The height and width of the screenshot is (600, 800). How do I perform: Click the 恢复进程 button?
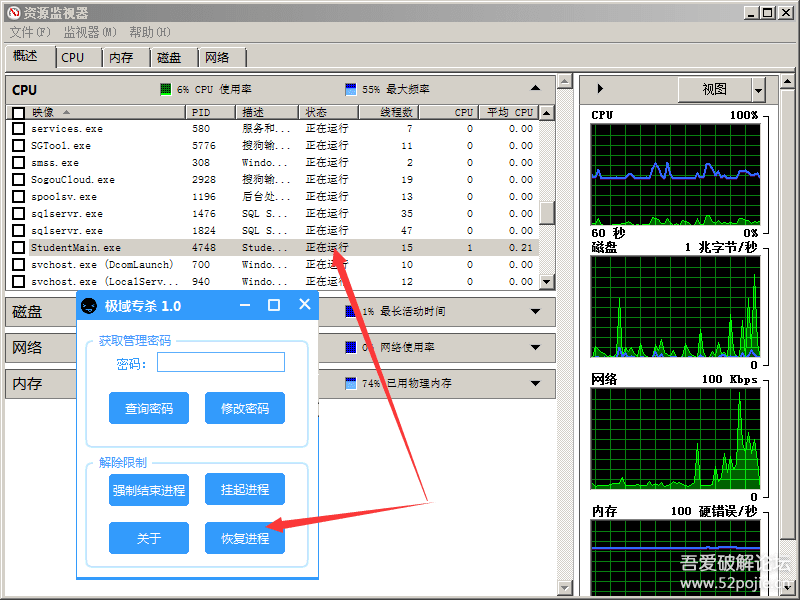coord(245,538)
